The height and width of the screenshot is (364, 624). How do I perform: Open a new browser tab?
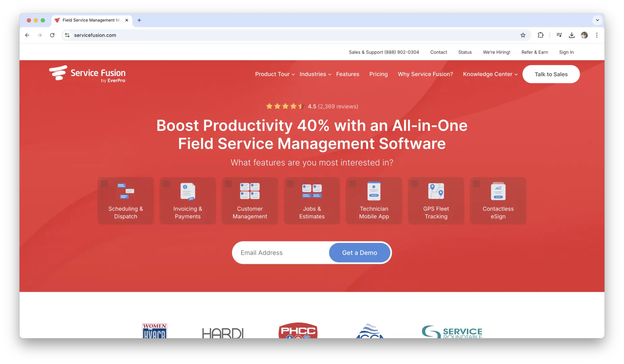coord(139,20)
